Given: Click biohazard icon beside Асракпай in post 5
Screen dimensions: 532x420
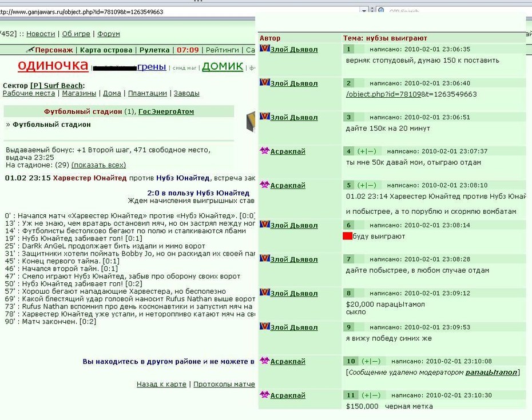Looking at the screenshot, I should (265, 185).
